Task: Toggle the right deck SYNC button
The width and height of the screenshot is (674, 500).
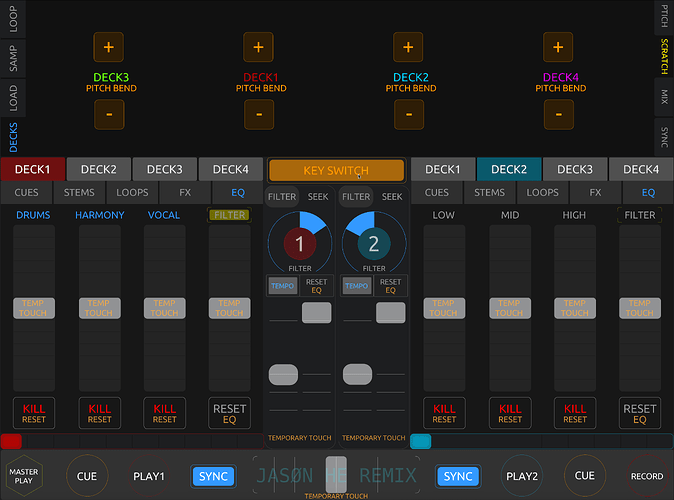Action: (458, 476)
